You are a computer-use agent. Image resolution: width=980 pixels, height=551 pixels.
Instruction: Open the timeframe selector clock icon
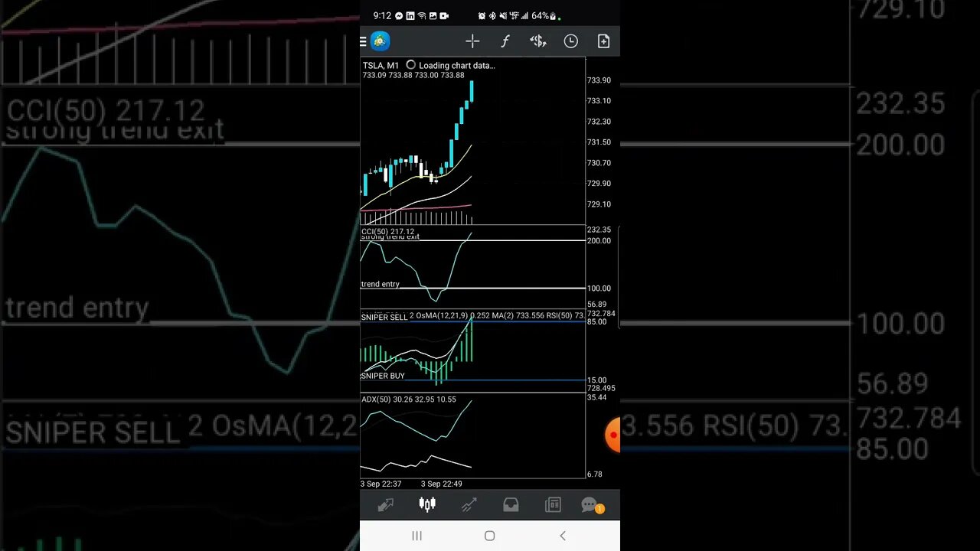pyautogui.click(x=571, y=41)
